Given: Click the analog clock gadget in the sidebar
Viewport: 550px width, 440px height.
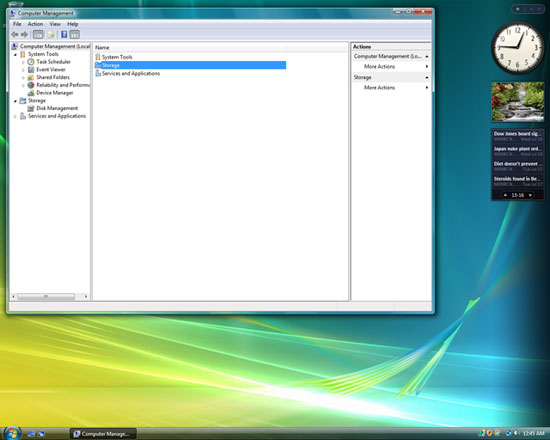Looking at the screenshot, I should click(x=518, y=48).
